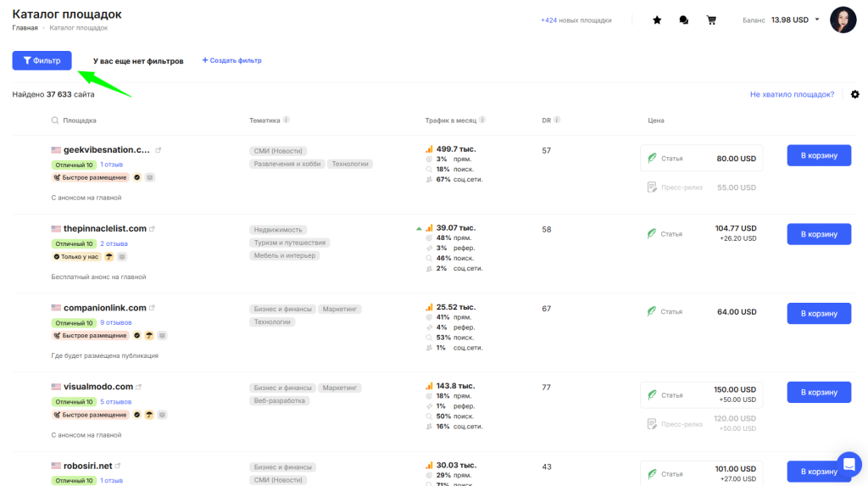868x486 pixels.
Task: Click the blue Фильтр button
Action: (x=42, y=60)
